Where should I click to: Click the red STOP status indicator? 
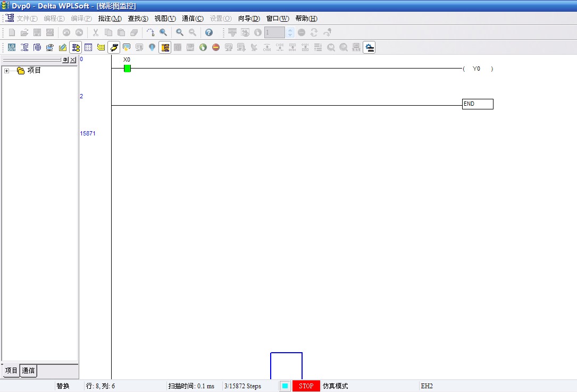tap(306, 386)
